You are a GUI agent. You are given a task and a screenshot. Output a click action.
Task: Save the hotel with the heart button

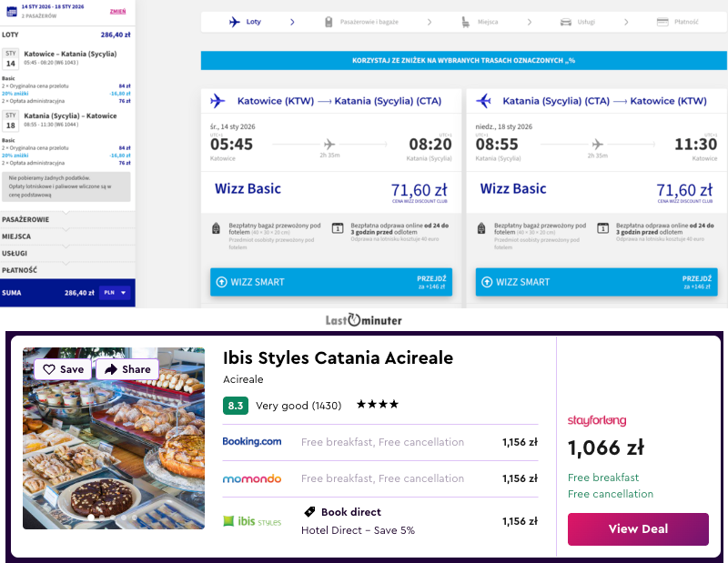[x=62, y=369]
